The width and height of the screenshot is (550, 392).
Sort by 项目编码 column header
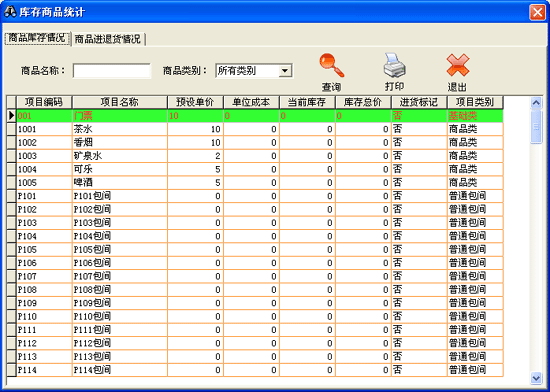tap(44, 102)
